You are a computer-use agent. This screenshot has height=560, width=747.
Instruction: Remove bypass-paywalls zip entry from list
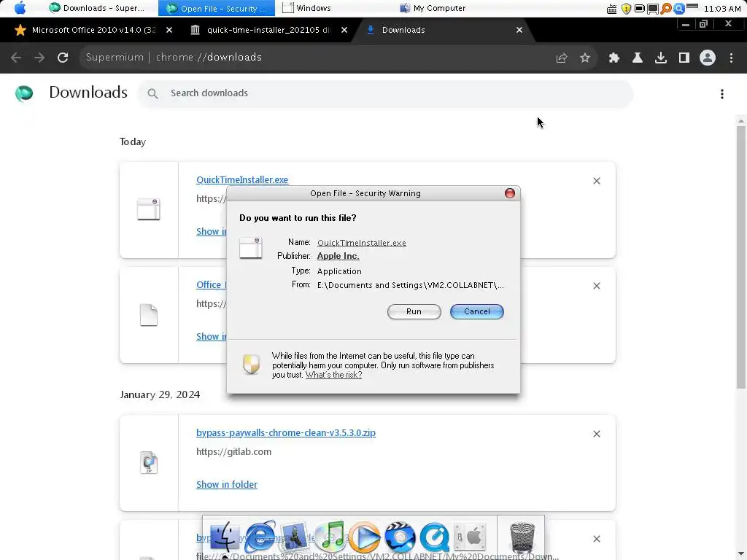(597, 434)
